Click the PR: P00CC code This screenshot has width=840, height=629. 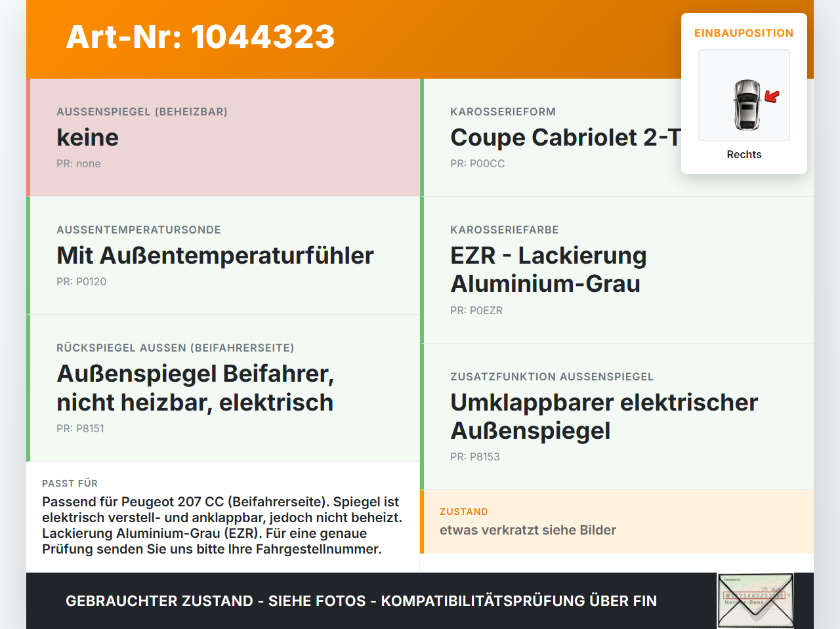[x=477, y=163]
